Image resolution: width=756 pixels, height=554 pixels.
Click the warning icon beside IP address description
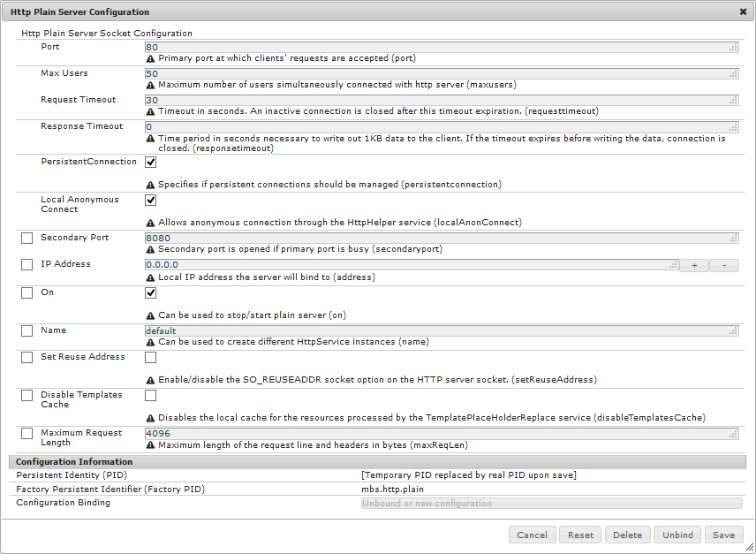[x=150, y=277]
